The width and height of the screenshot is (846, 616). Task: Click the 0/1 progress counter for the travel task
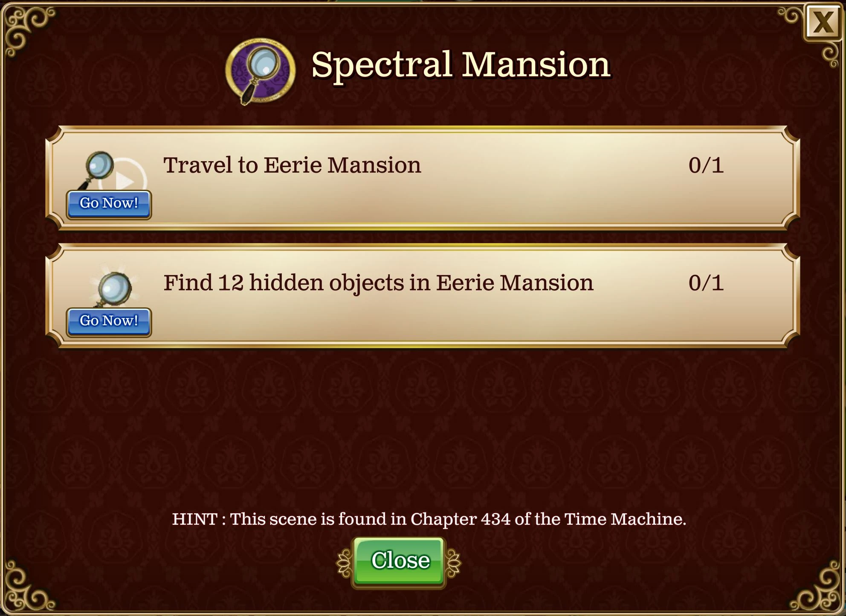point(706,165)
